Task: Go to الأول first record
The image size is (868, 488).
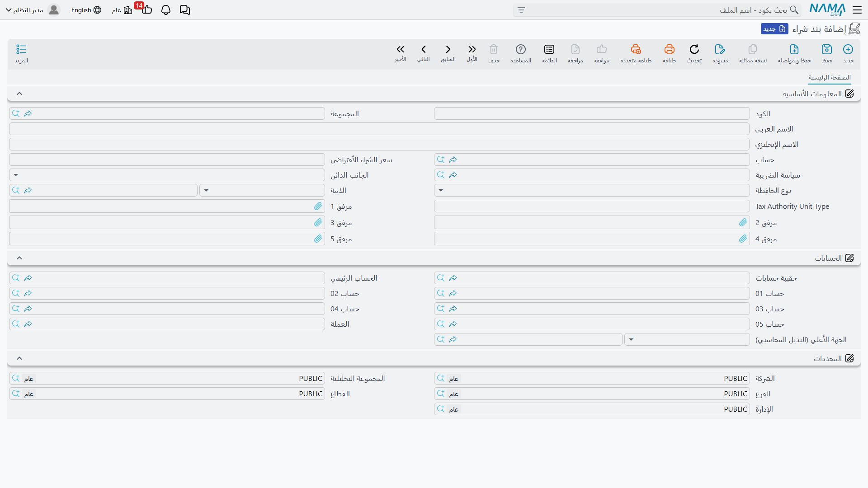Action: click(x=472, y=49)
